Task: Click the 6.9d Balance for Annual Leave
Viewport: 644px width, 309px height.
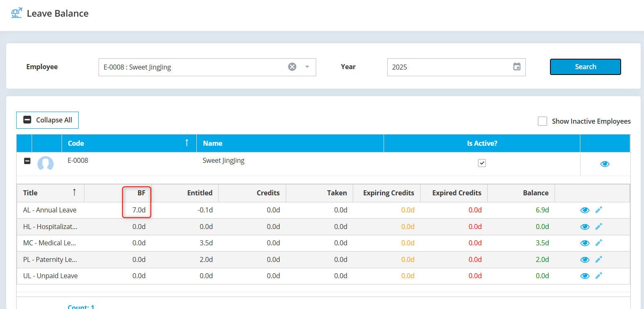Action: point(542,210)
